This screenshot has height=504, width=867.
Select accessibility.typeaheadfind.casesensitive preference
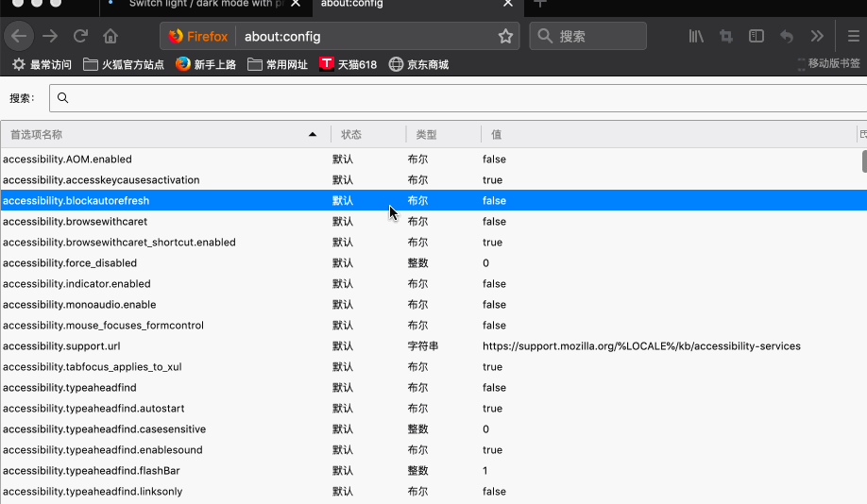point(432,429)
